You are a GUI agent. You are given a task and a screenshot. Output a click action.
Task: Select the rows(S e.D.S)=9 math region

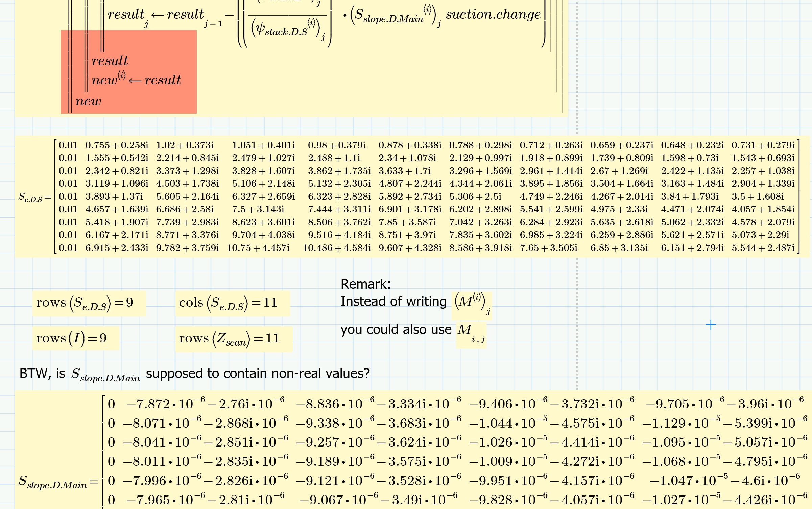tap(85, 303)
